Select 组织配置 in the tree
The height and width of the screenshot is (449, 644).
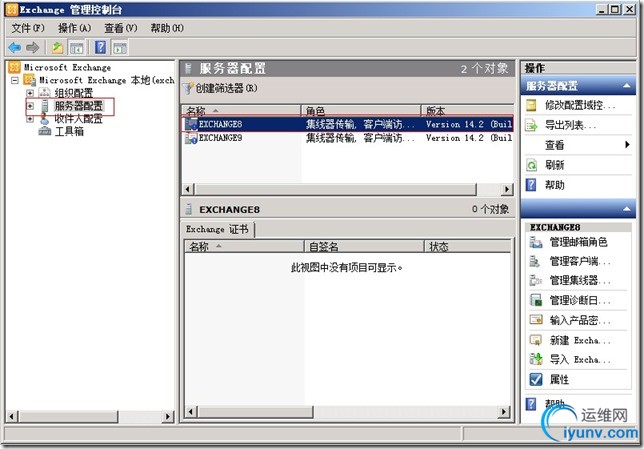(74, 93)
